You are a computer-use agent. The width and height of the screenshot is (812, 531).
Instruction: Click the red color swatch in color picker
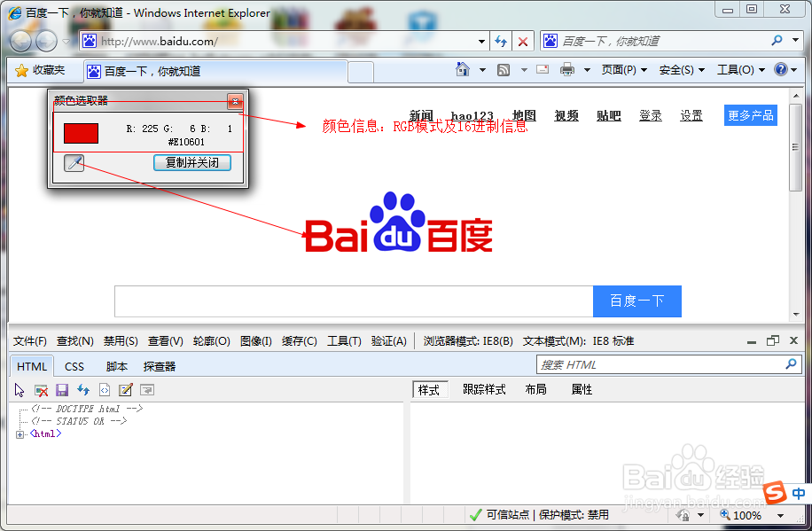[x=81, y=133]
